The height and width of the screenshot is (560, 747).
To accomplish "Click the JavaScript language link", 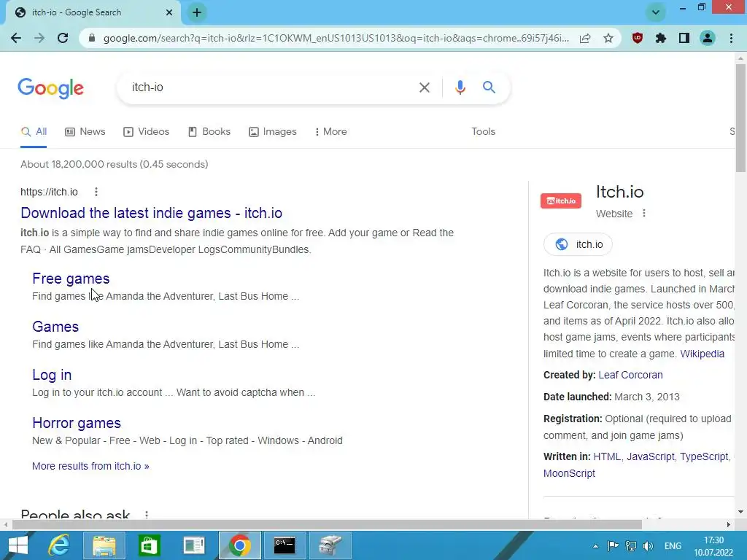I will pyautogui.click(x=650, y=456).
